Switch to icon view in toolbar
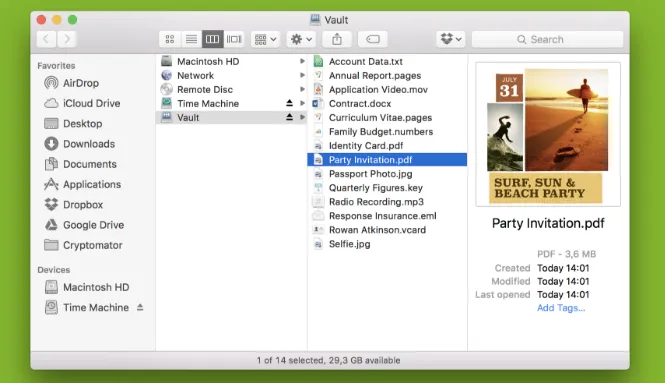 coord(170,39)
